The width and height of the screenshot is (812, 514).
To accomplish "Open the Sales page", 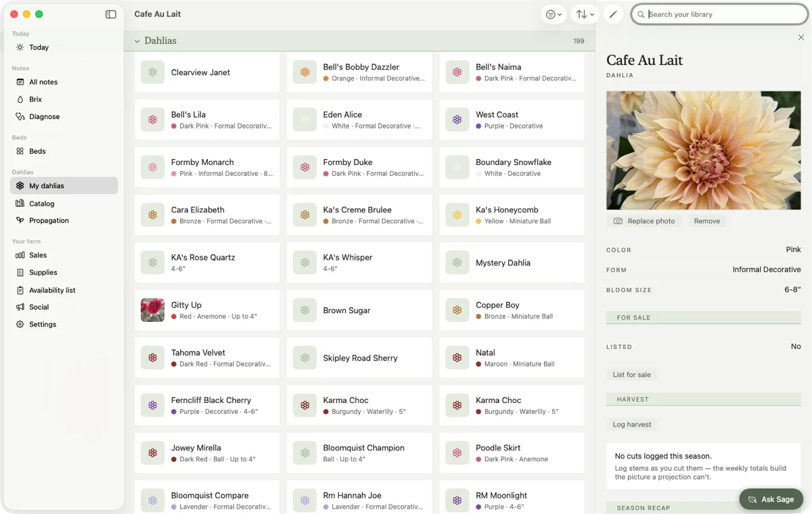I will [64, 255].
